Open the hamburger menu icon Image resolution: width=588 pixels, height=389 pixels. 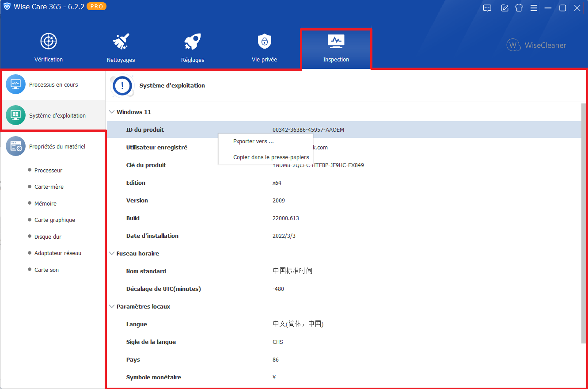534,8
